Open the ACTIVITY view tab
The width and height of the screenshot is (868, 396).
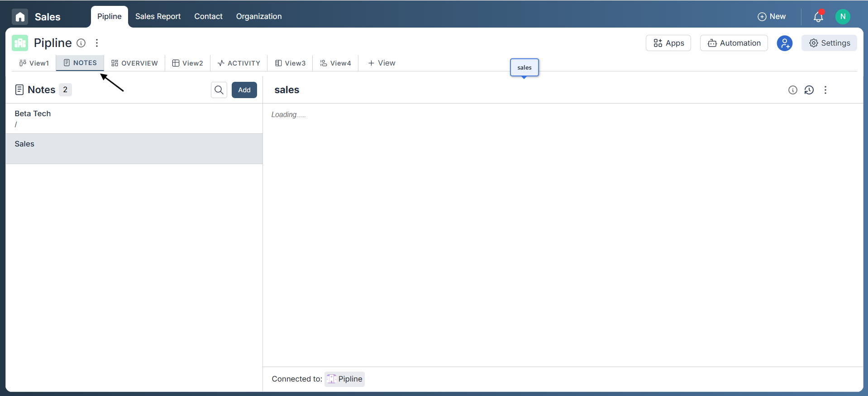pyautogui.click(x=239, y=63)
